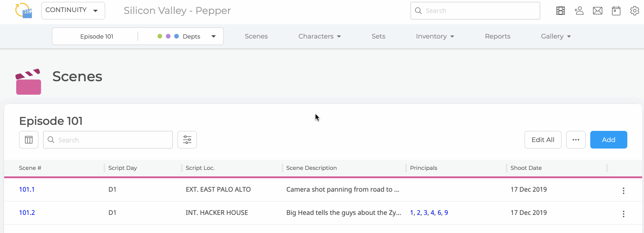
Task: Sort by Scene # column header
Action: (30, 168)
